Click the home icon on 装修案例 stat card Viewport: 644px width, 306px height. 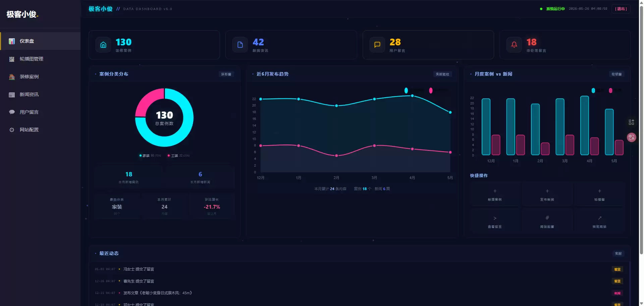click(103, 45)
